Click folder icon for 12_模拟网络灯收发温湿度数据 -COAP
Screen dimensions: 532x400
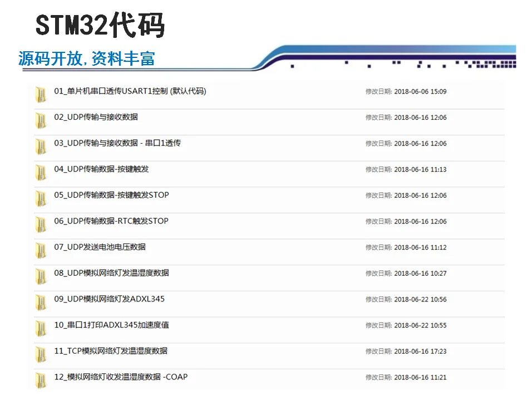41,380
